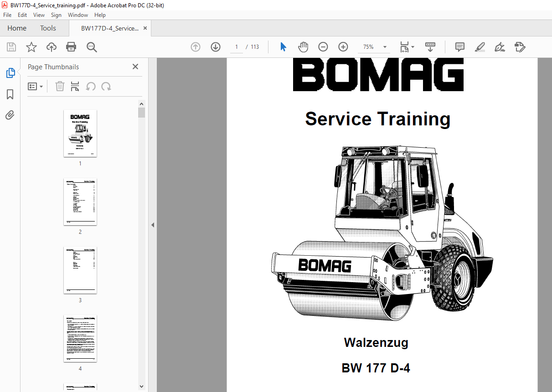Switch to the Tools tab
This screenshot has width=552, height=392.
tap(48, 28)
